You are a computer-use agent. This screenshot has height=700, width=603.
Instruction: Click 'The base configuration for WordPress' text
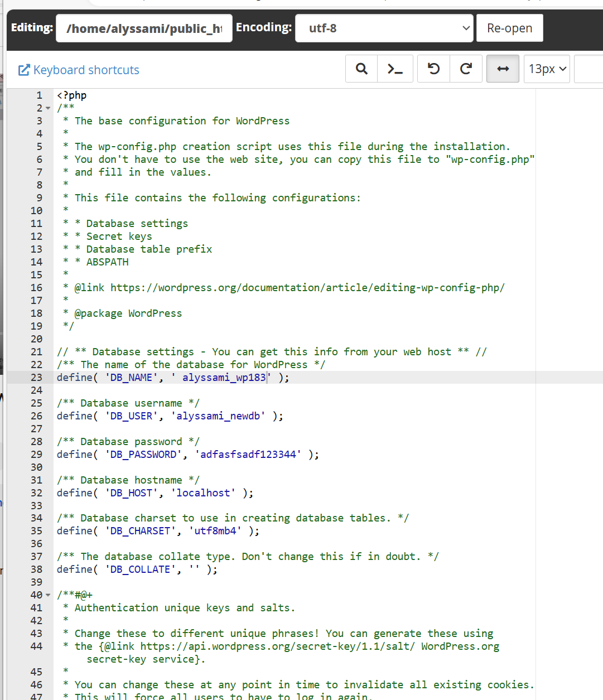182,121
